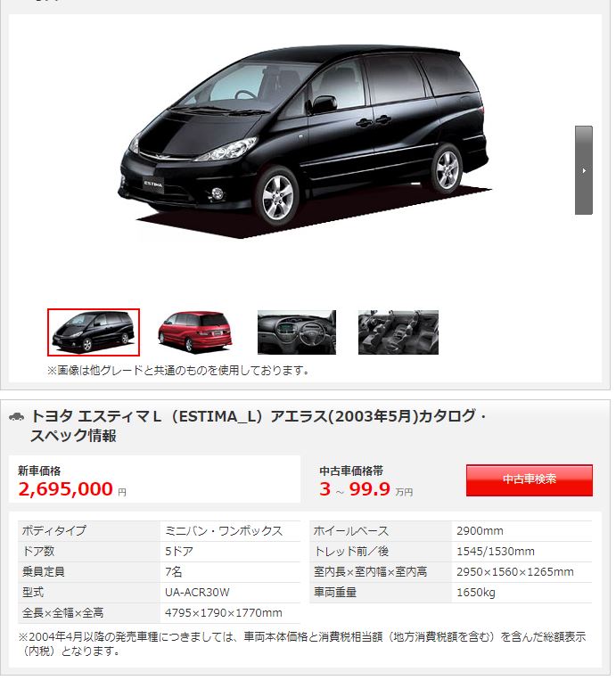Click the 車両重量 1650kg value

[x=475, y=592]
